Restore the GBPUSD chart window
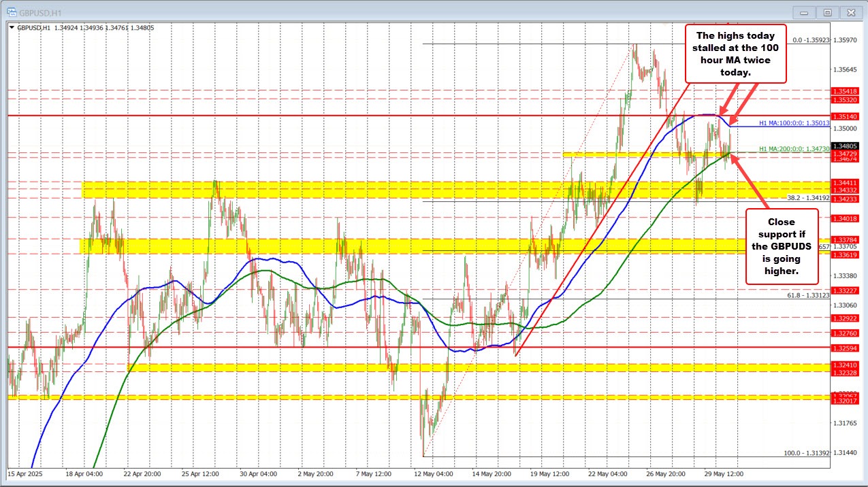 [827, 12]
